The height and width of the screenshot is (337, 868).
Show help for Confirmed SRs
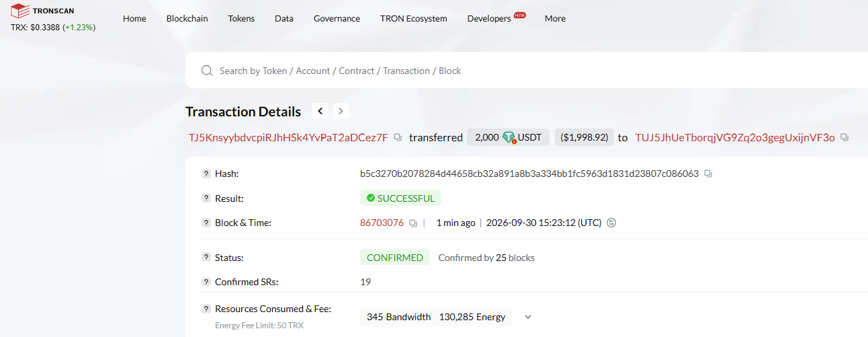click(x=206, y=282)
